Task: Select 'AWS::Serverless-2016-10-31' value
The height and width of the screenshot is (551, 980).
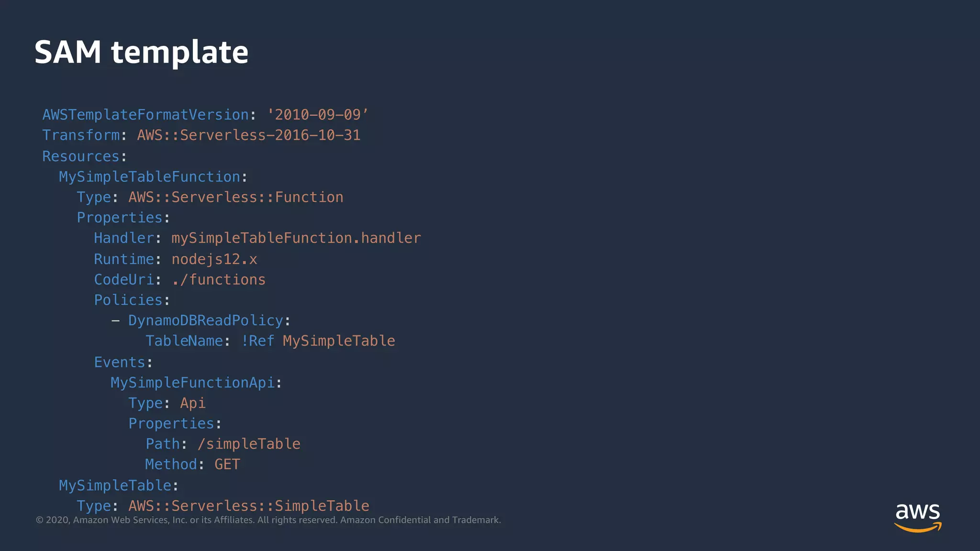Action: [249, 135]
